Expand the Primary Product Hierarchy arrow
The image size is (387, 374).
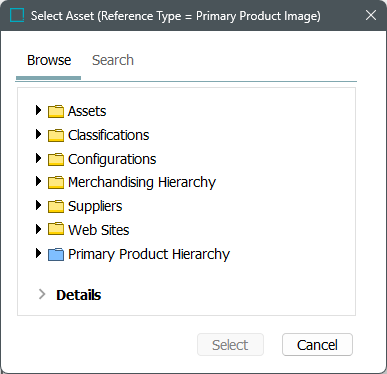coord(38,253)
